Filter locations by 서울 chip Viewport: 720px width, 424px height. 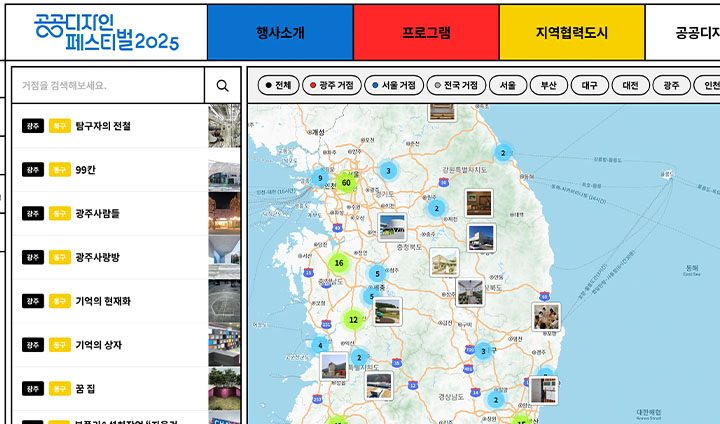coord(507,85)
